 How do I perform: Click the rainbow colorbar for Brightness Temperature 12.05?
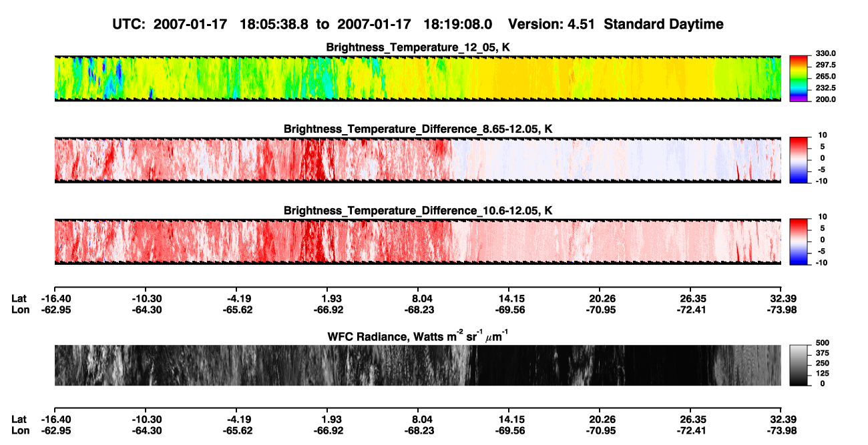[x=799, y=78]
